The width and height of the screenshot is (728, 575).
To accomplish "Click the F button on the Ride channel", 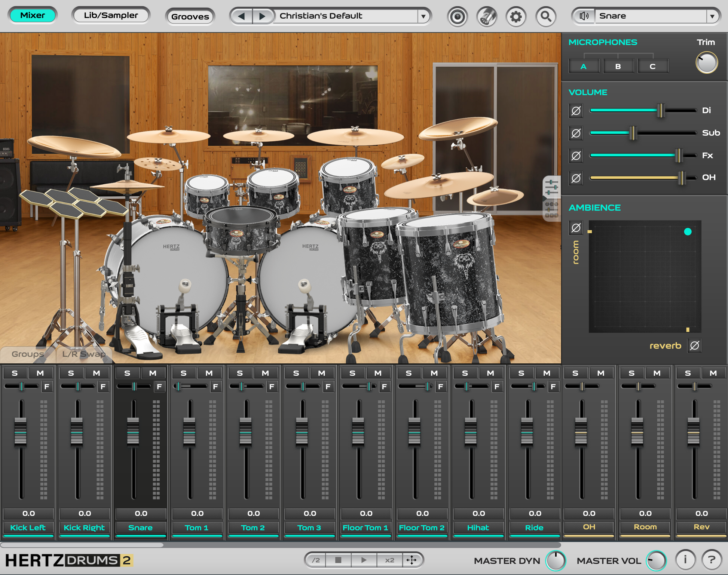I will [553, 387].
